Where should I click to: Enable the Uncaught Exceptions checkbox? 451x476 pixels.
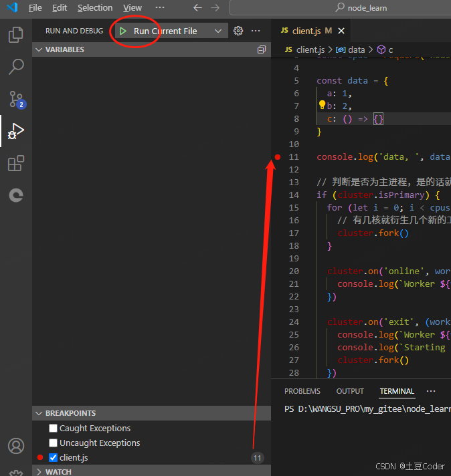pyautogui.click(x=53, y=443)
